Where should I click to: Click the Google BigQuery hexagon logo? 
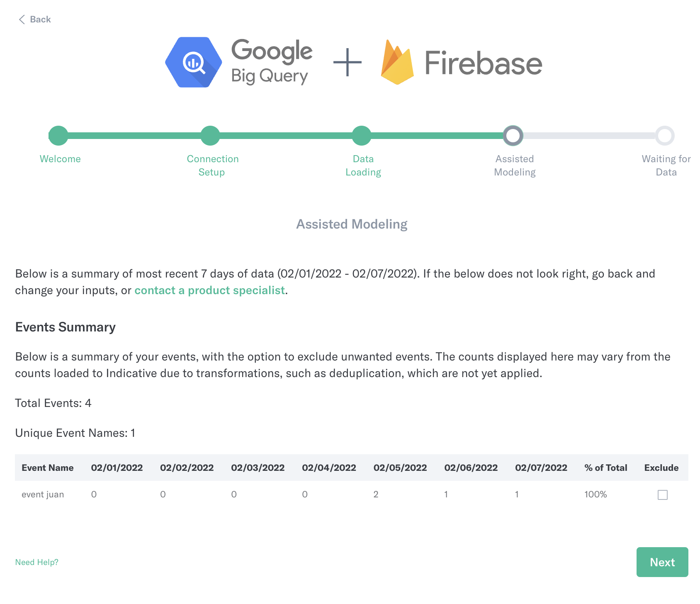pyautogui.click(x=194, y=62)
